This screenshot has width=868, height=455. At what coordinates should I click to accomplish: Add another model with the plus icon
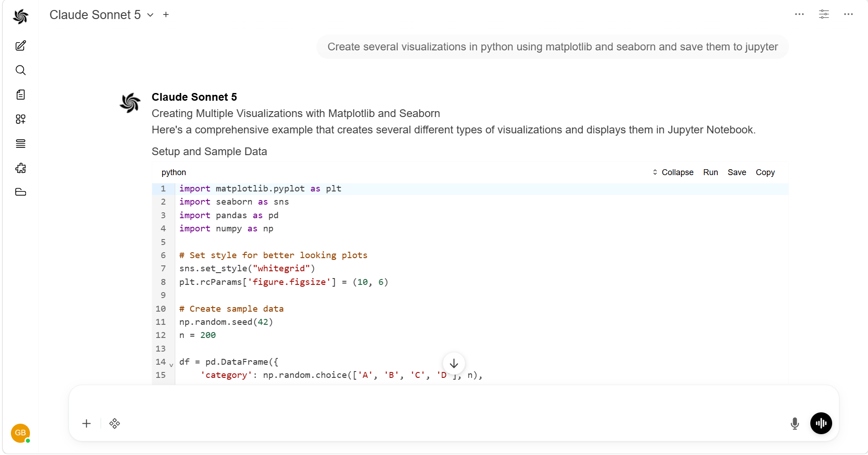pos(166,15)
